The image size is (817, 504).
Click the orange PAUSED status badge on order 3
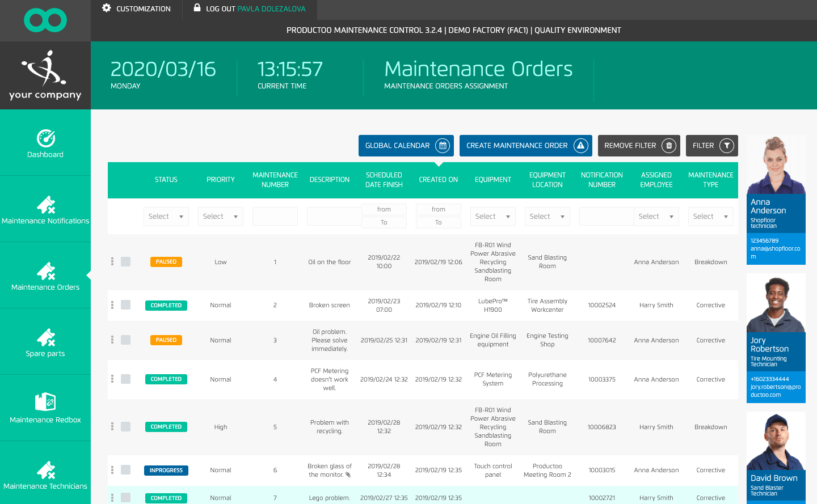[166, 340]
